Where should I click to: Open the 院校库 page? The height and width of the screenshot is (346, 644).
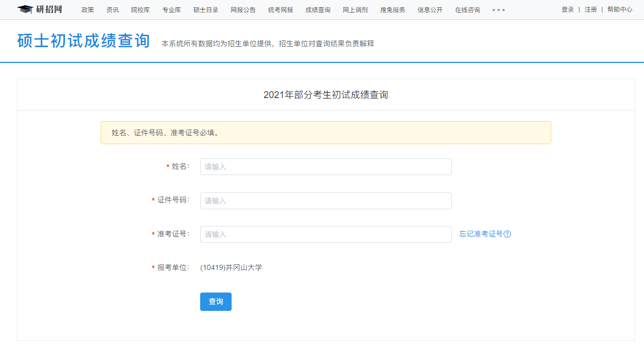140,10
